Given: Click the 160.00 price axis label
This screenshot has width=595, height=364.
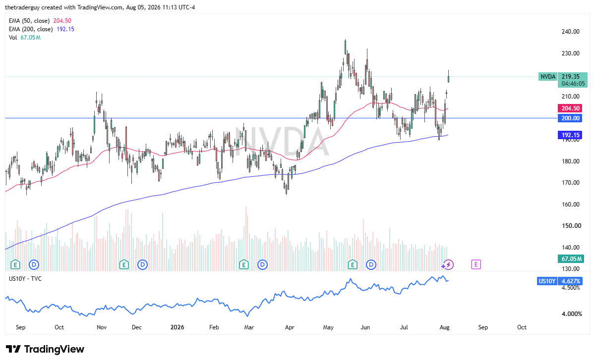Looking at the screenshot, I should click(x=571, y=205).
